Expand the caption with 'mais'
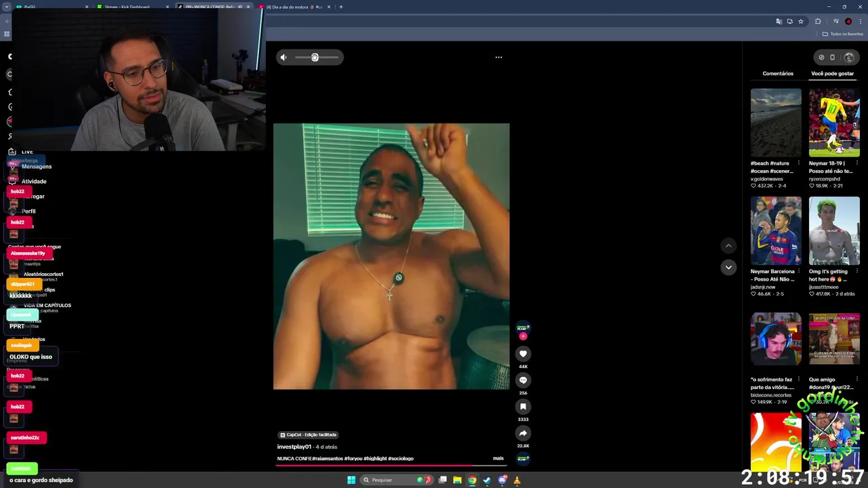 pos(498,458)
